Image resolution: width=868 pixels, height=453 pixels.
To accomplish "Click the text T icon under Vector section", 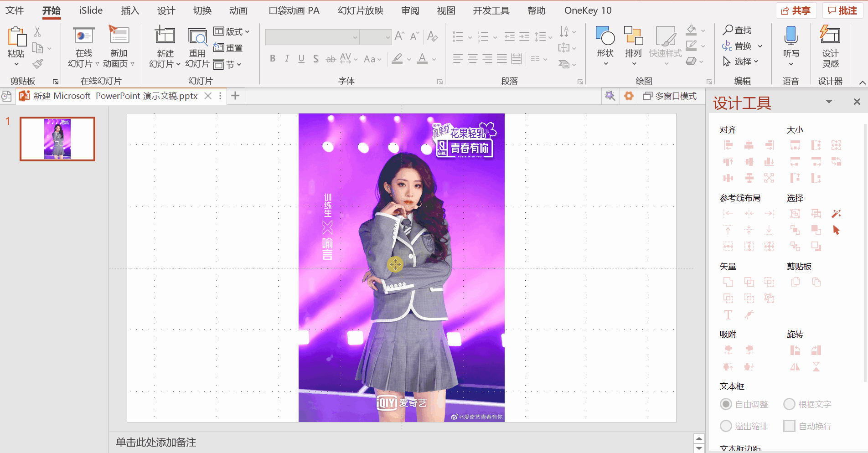I will (x=728, y=315).
